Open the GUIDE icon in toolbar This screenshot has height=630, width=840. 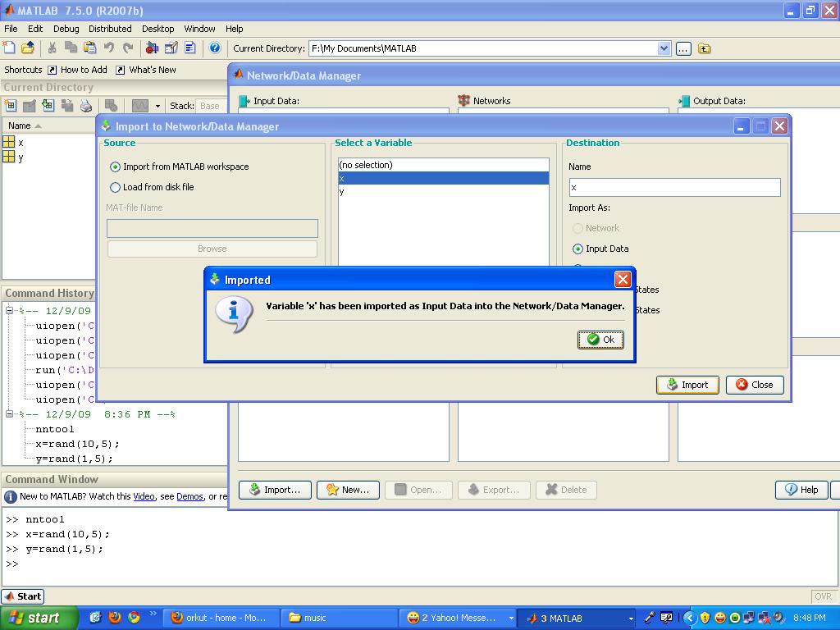[x=171, y=48]
